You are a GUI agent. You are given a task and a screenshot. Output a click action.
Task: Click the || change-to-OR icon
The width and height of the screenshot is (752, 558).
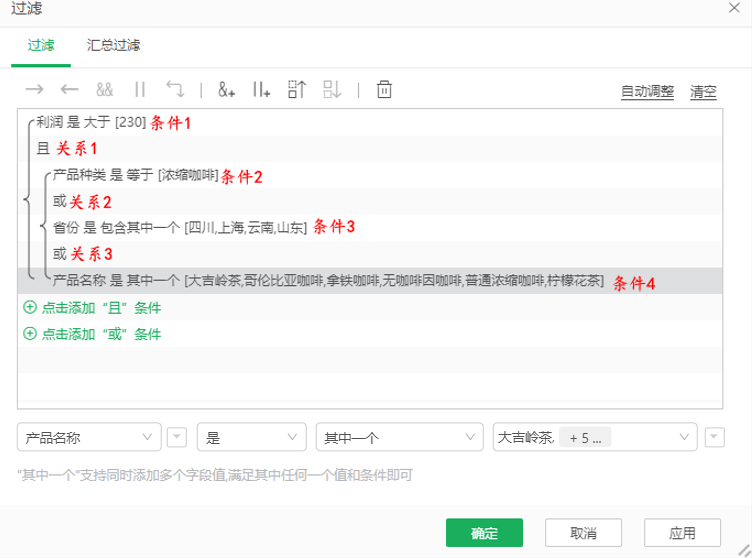coord(140,89)
